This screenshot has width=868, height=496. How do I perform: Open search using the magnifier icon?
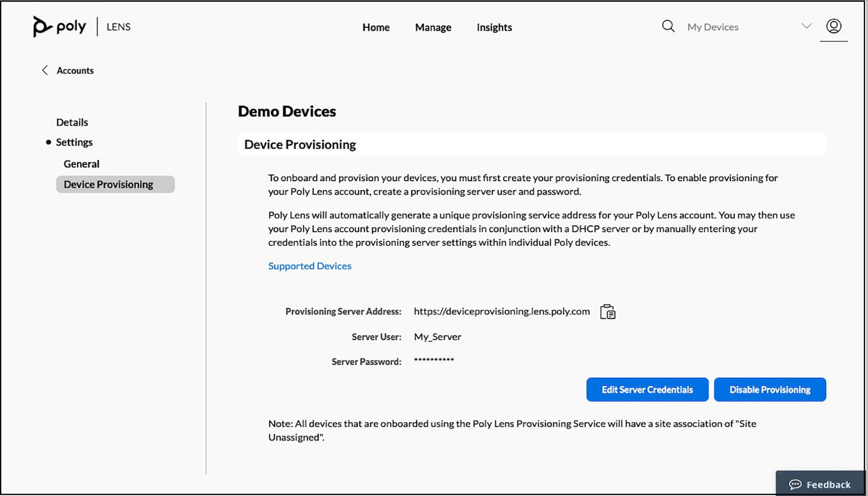(x=668, y=27)
